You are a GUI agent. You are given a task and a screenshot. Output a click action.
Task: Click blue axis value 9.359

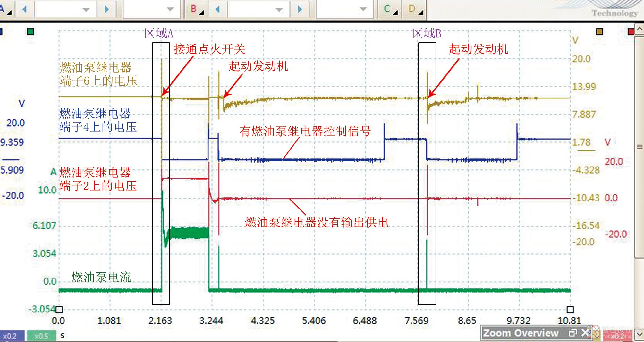[12, 142]
